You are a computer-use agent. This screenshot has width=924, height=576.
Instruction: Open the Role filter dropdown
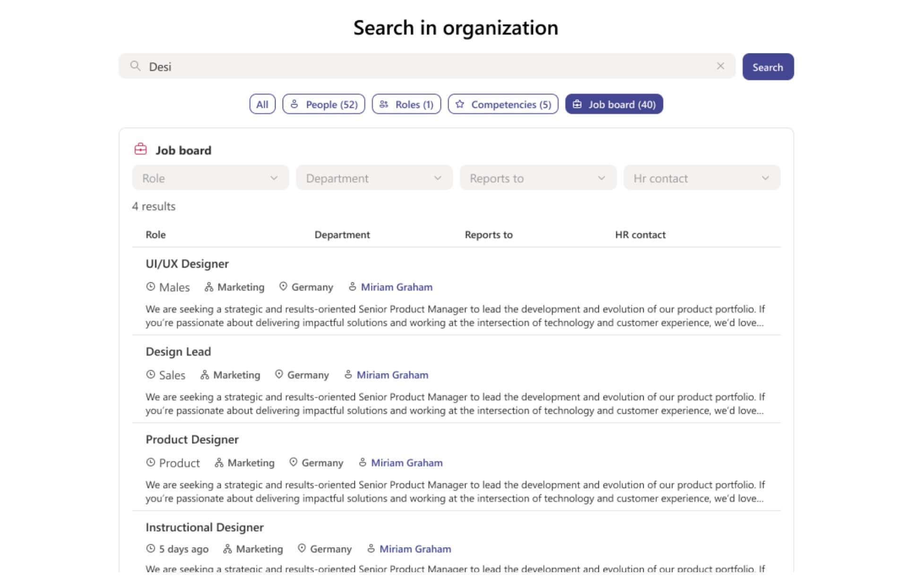[x=210, y=178]
